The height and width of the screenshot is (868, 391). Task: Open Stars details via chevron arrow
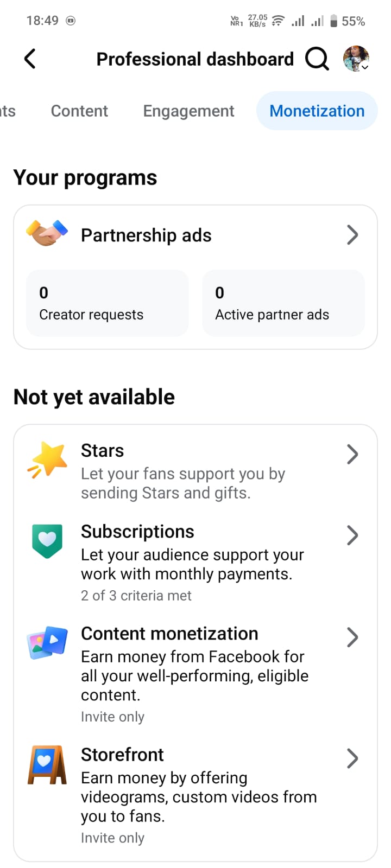click(352, 454)
